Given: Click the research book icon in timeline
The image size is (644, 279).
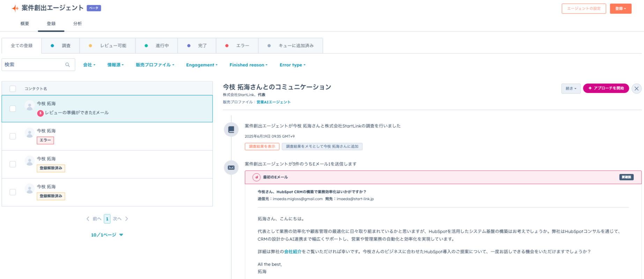Looking at the screenshot, I should click(x=231, y=130).
